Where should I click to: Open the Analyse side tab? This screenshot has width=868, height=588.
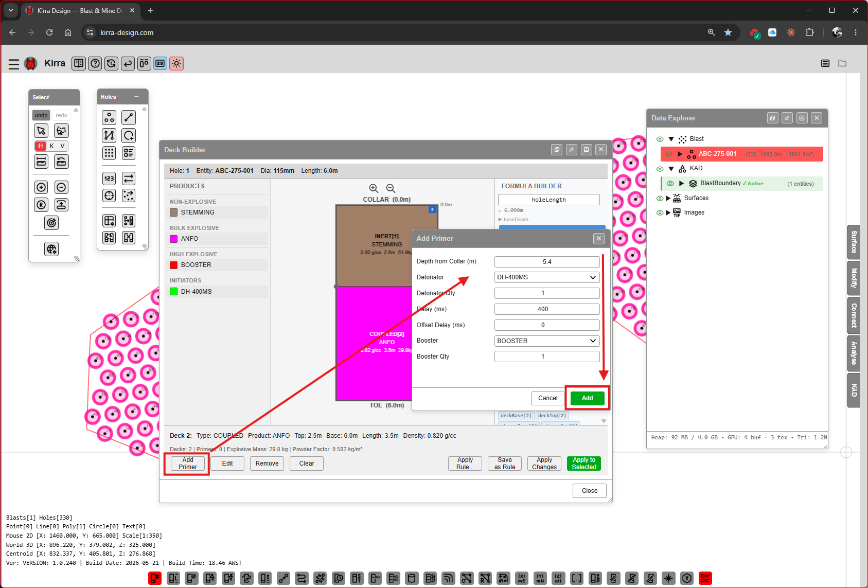(854, 353)
